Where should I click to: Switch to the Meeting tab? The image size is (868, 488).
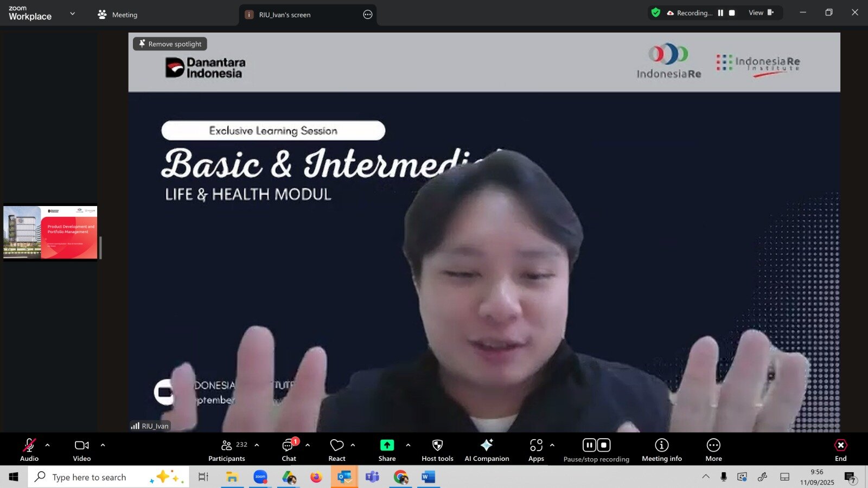pyautogui.click(x=118, y=15)
